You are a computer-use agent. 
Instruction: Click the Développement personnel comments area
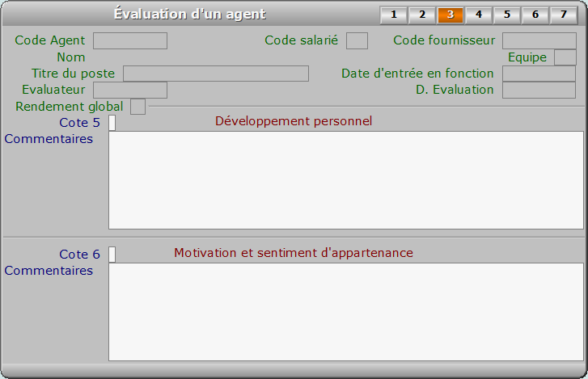pos(346,180)
